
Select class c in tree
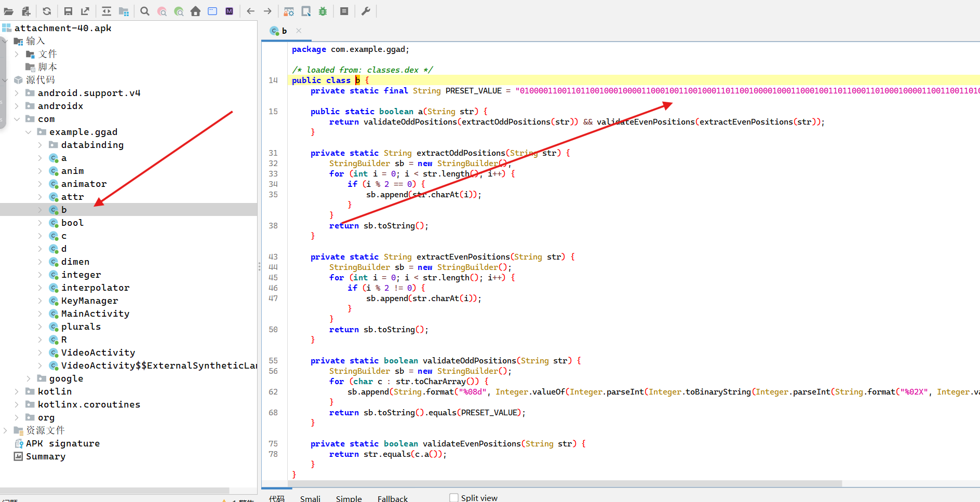64,236
